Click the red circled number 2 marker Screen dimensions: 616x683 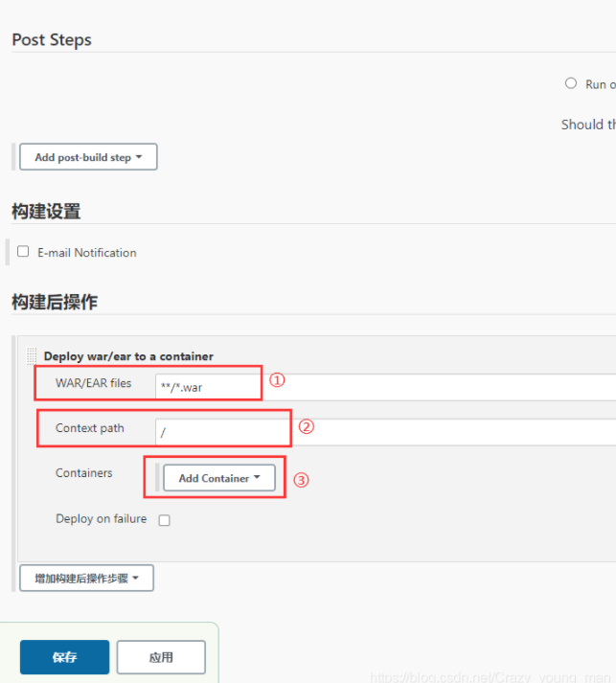coord(307,427)
